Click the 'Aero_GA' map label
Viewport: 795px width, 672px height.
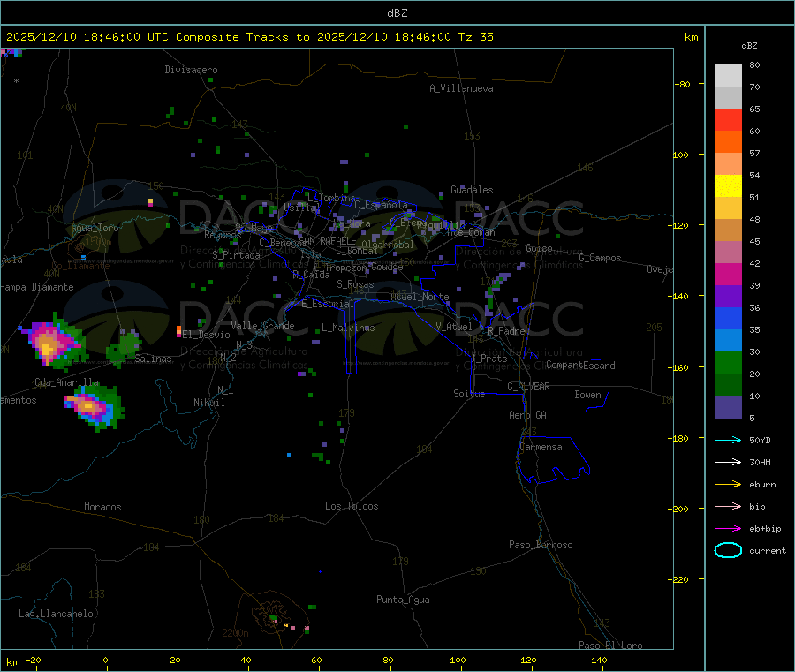tap(527, 415)
